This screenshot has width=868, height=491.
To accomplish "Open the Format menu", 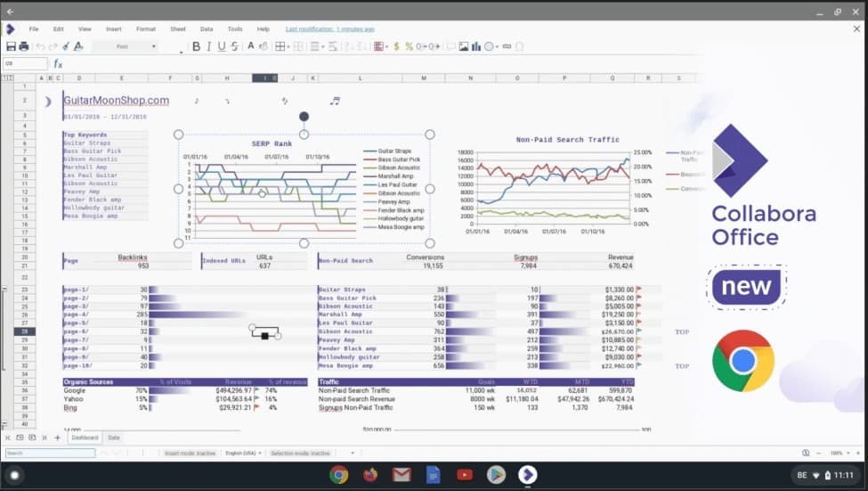I will (x=146, y=29).
